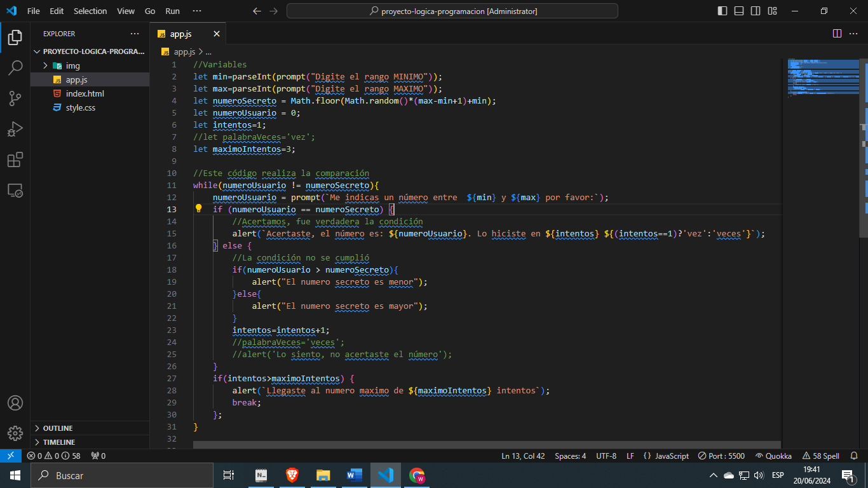Open the Run menu
868x488 pixels.
pos(172,11)
